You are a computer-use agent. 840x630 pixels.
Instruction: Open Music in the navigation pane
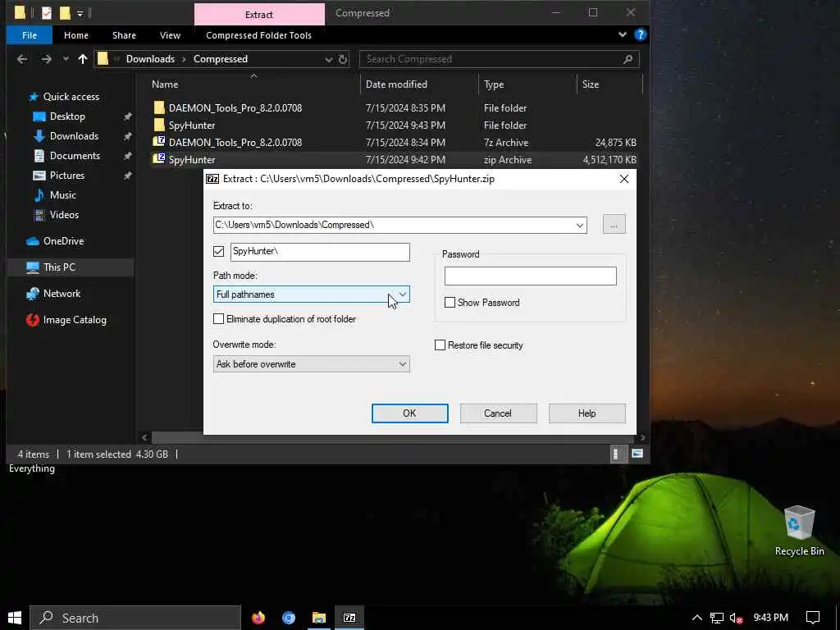click(62, 195)
